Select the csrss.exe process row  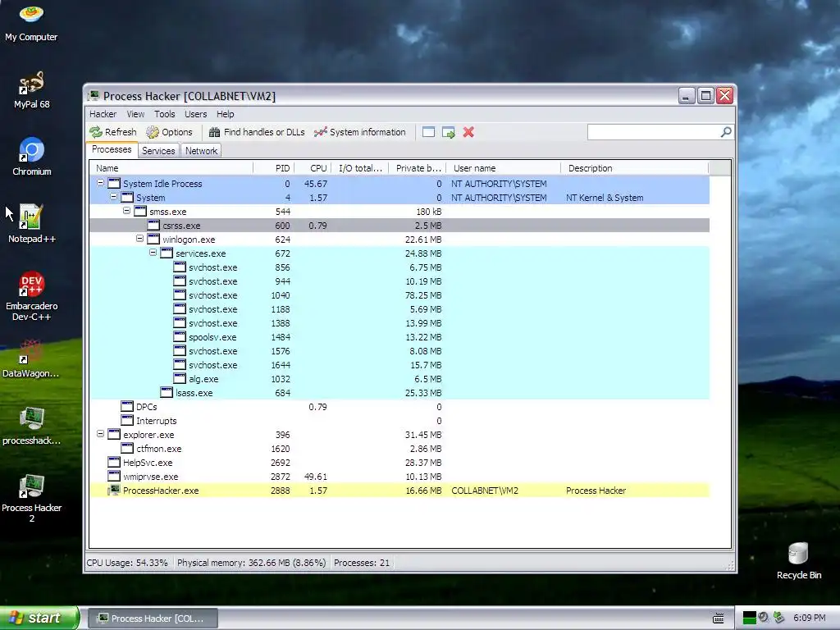click(x=399, y=226)
